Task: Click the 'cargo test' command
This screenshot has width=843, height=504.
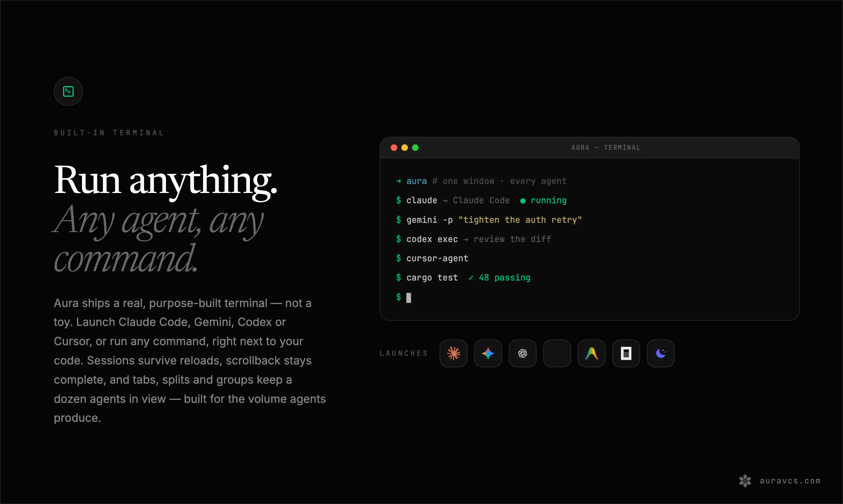Action: point(432,278)
